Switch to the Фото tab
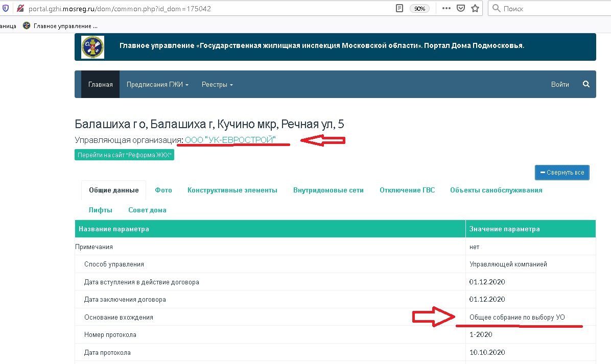 tap(163, 190)
